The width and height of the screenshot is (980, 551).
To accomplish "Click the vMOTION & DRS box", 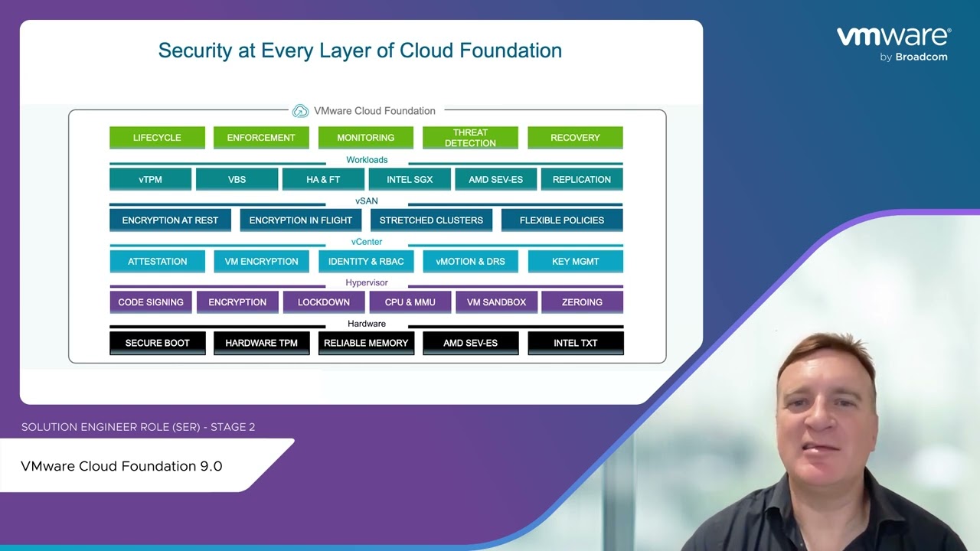I will coord(470,261).
